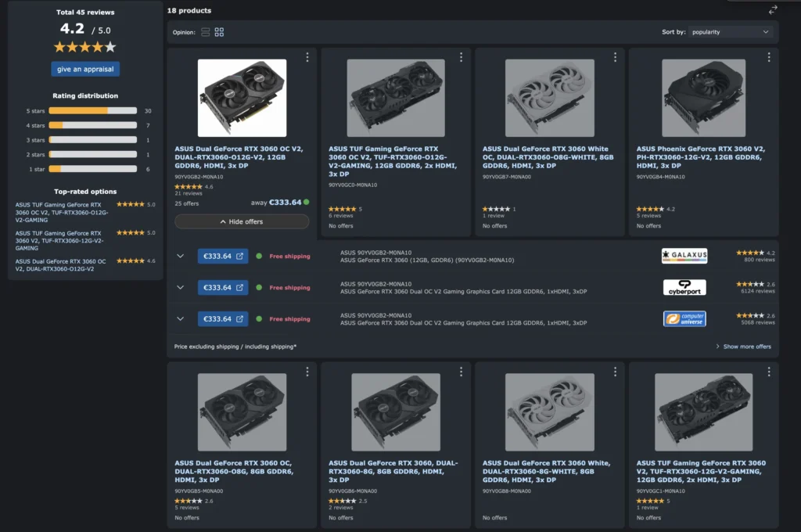The width and height of the screenshot is (801, 532).
Task: Click the computer universe 5068 reviews rating
Action: (x=756, y=319)
